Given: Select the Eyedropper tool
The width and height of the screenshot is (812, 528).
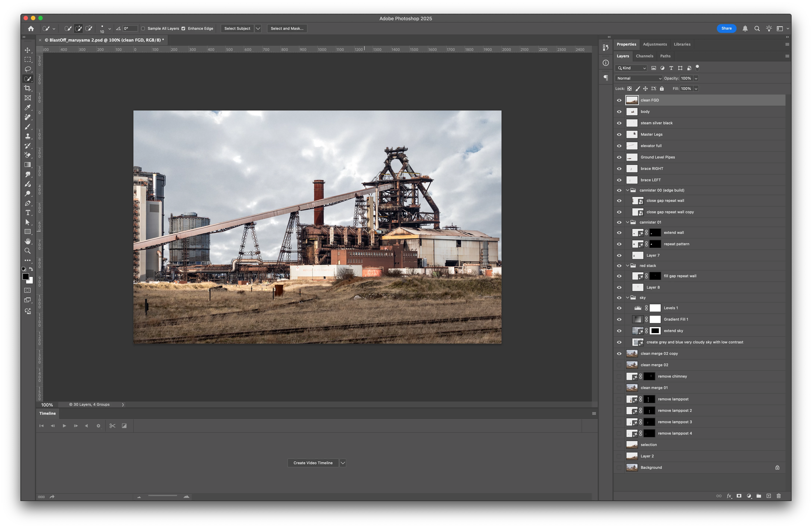Looking at the screenshot, I should pos(28,108).
